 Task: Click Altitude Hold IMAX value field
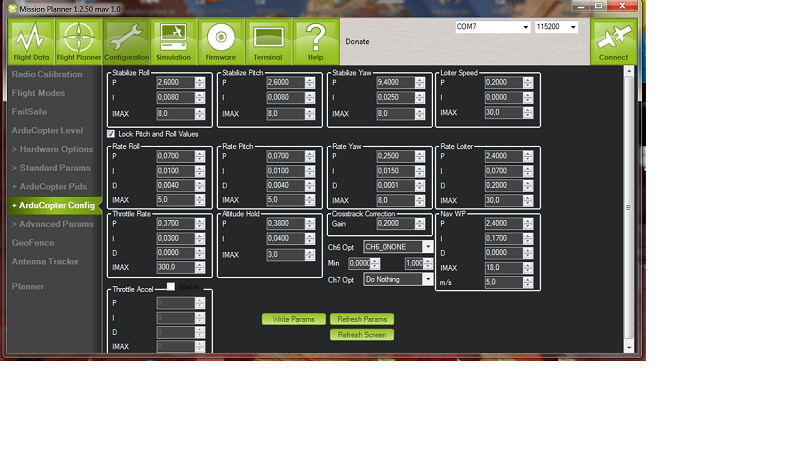286,255
